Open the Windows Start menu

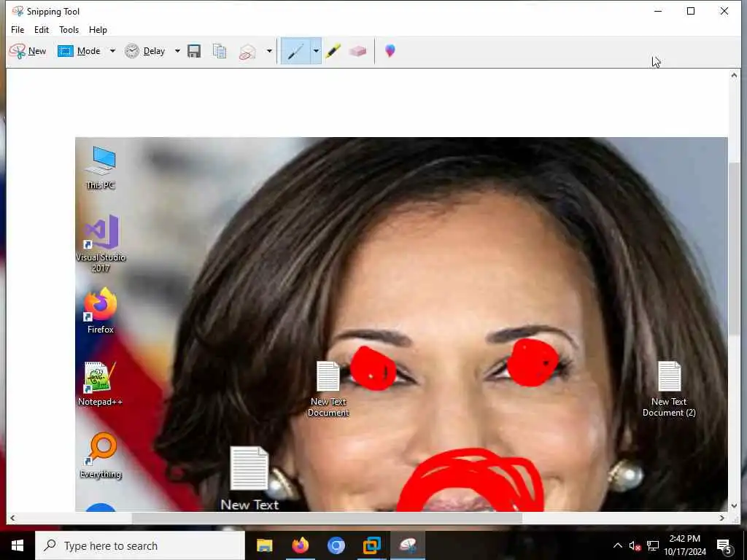18,545
